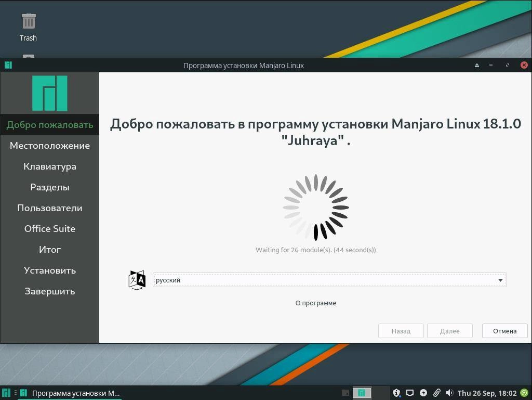Click the welcome heading mentioning Manjaro Linux 18.1.0

[315, 132]
